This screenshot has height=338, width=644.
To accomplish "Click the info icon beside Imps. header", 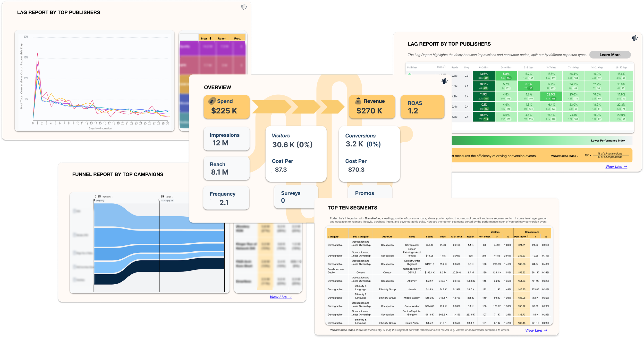I will pos(444,67).
